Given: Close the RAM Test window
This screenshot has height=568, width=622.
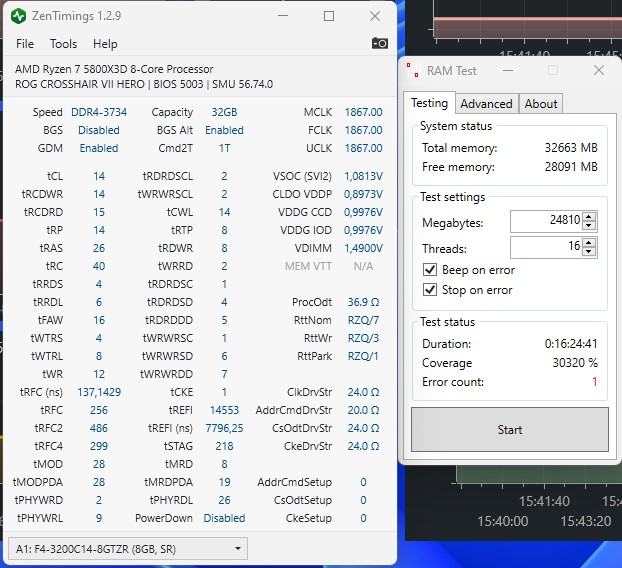Looking at the screenshot, I should [x=599, y=71].
